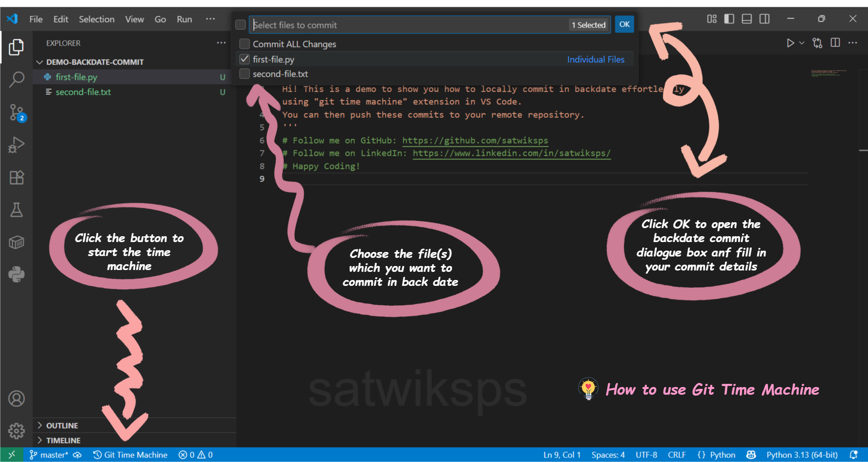Change language mode via Python
Image resolution: width=868 pixels, height=462 pixels.
(x=722, y=455)
